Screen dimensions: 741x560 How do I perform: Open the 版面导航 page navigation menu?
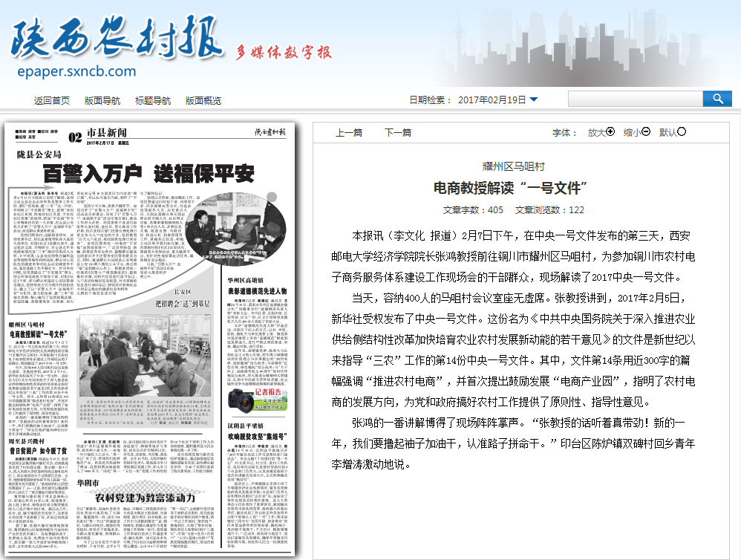click(102, 100)
